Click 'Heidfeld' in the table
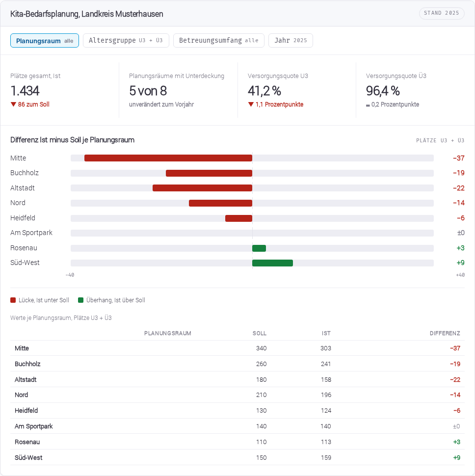The image size is (475, 476). 26,411
